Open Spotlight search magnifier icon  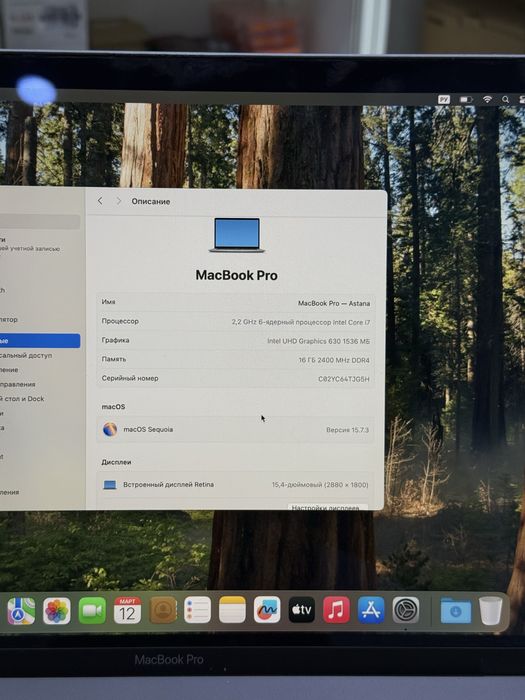[x=505, y=100]
